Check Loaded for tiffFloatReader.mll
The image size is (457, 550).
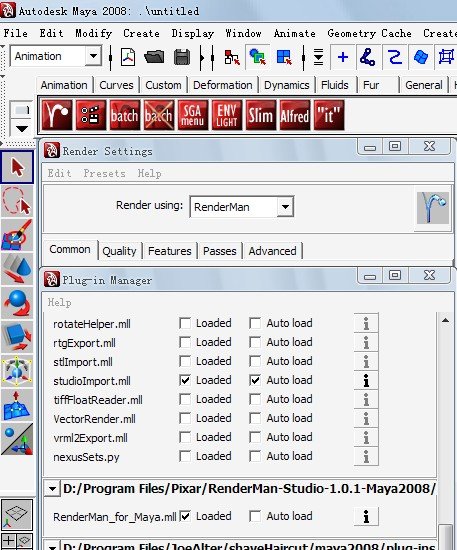pyautogui.click(x=185, y=400)
